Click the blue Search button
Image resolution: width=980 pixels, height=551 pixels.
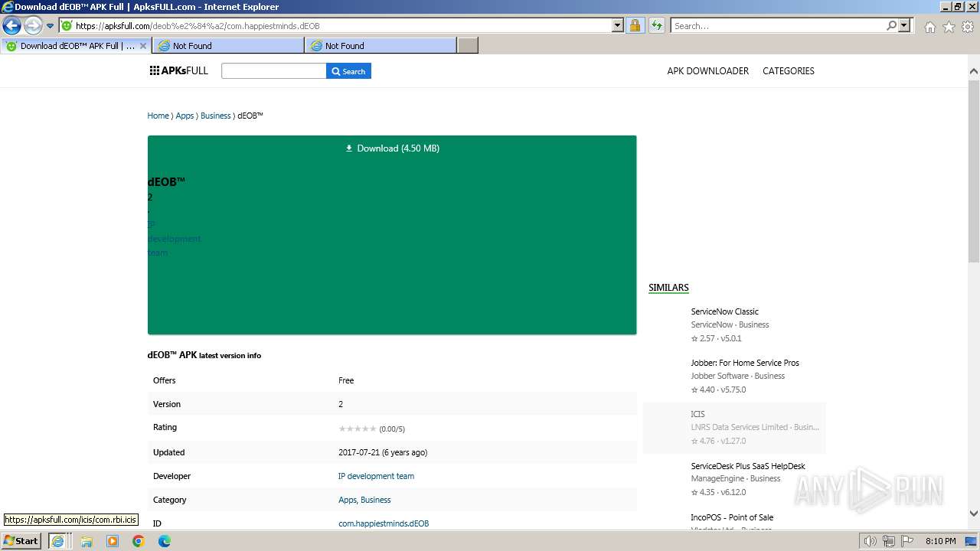pos(348,71)
